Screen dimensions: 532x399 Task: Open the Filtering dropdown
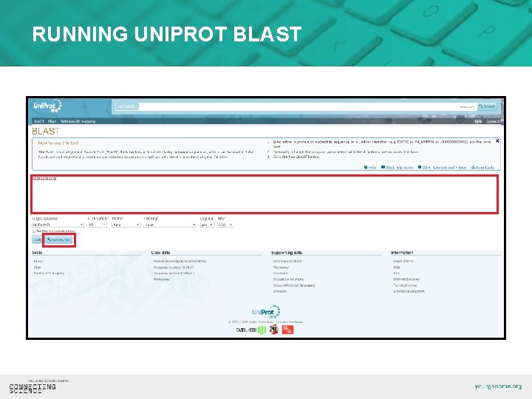(x=171, y=225)
